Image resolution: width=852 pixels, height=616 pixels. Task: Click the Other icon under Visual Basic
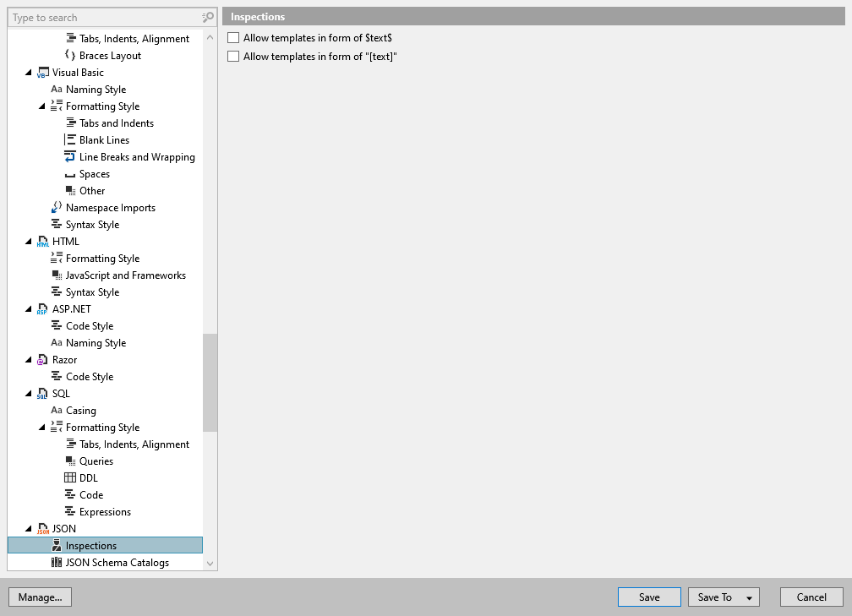tap(71, 191)
